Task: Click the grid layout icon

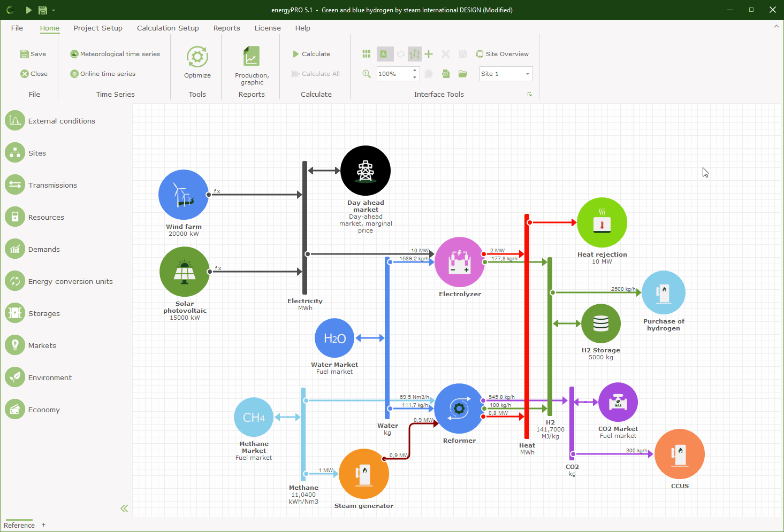Action: [x=367, y=54]
